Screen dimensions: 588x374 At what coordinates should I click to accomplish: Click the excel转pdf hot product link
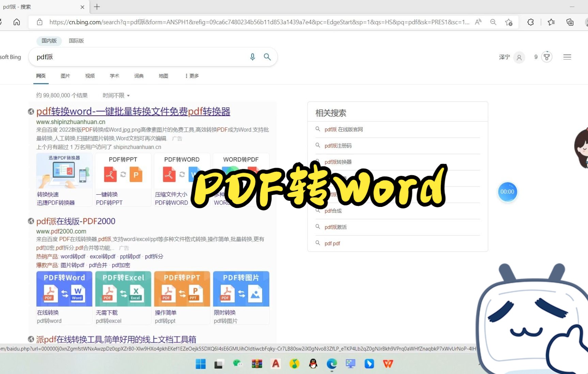(103, 256)
